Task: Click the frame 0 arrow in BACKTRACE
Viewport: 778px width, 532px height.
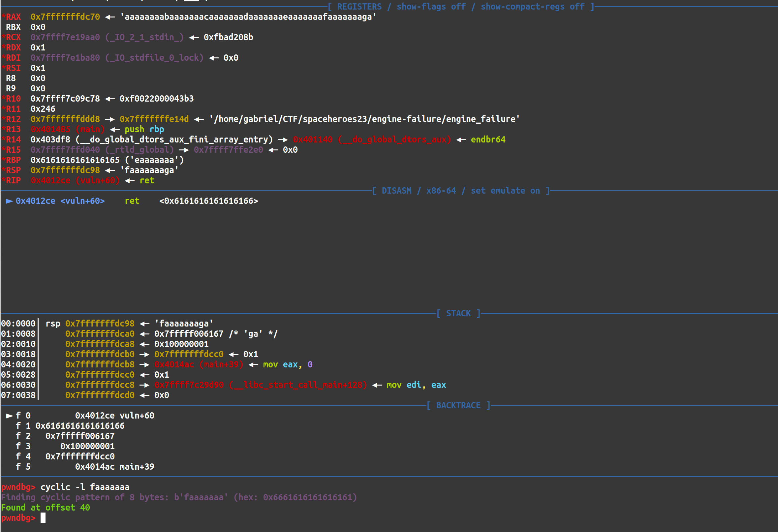Action: point(9,416)
